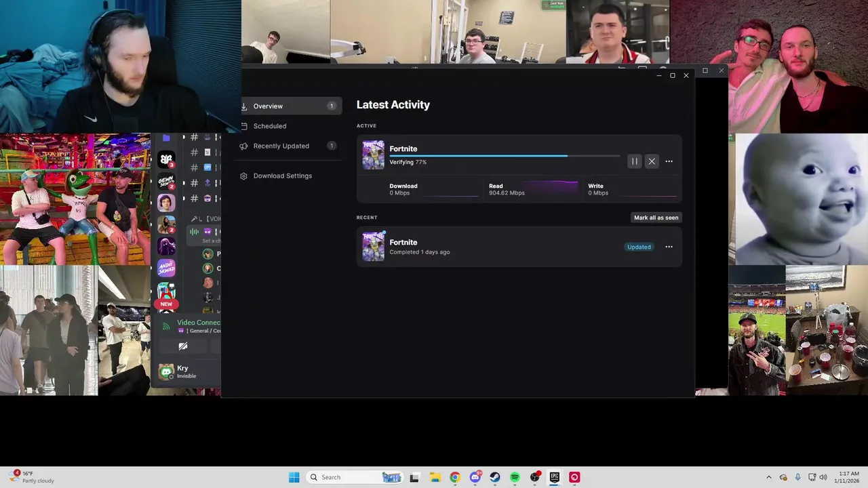
Task: Open Download Settings
Action: coord(282,176)
